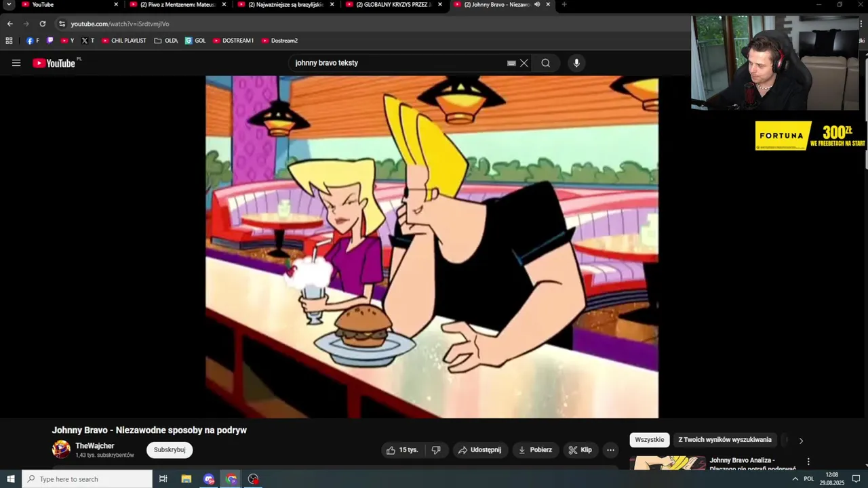Open the Windows notification center
This screenshot has width=868, height=488.
856,479
